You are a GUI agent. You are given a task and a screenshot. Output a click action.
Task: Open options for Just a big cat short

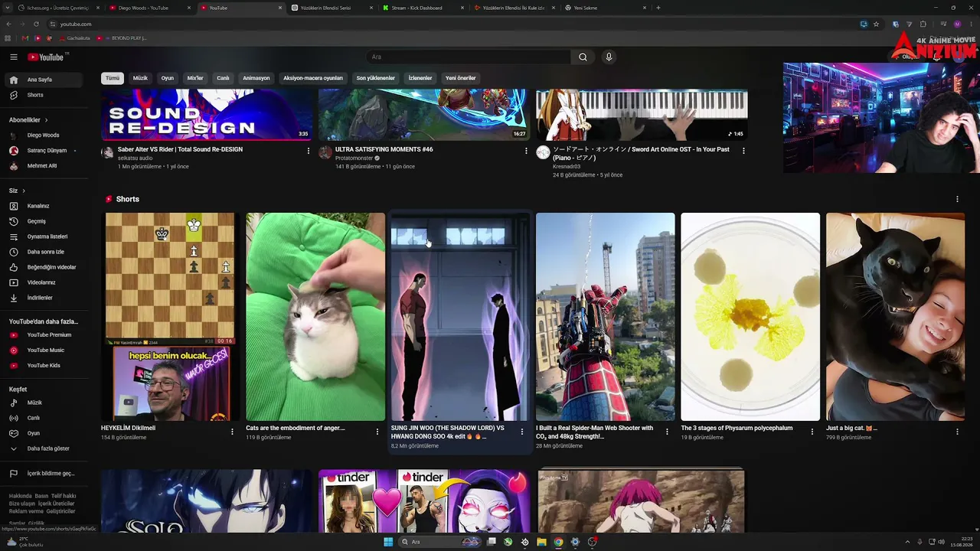[x=957, y=432]
